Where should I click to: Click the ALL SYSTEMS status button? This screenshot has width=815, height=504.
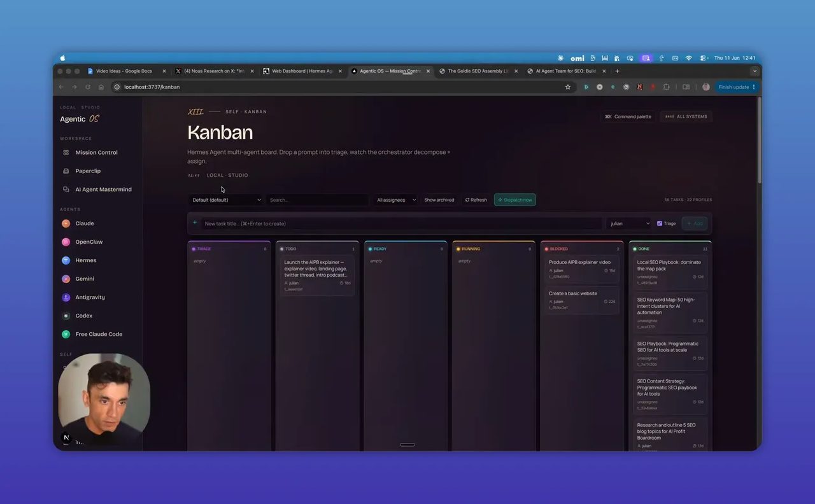686,116
